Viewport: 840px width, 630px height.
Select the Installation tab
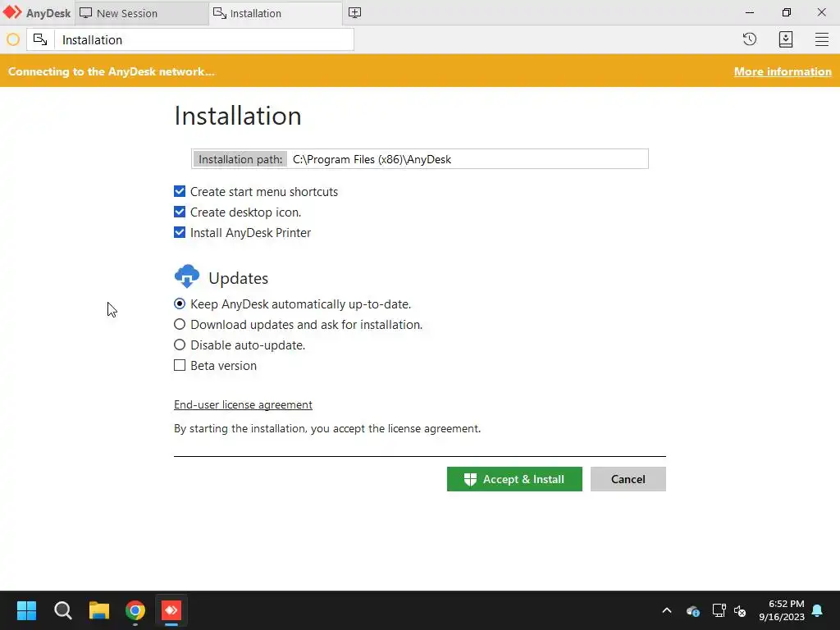276,13
